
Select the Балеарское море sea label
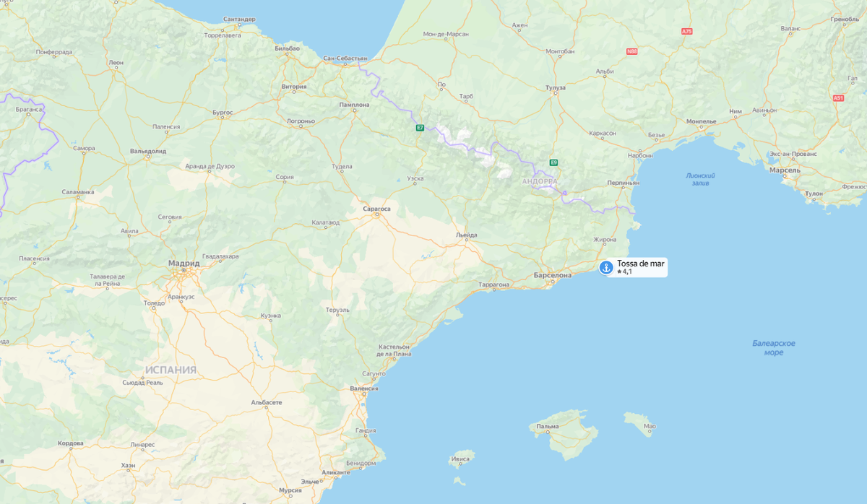(774, 347)
